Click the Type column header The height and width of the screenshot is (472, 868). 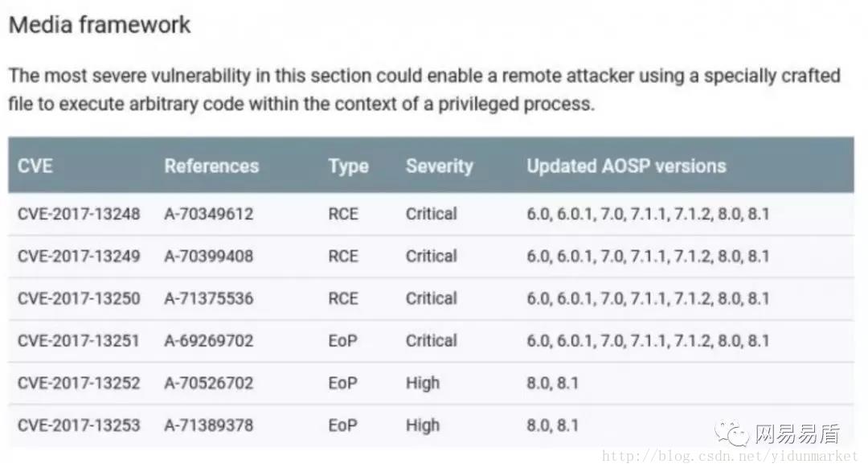click(x=348, y=166)
